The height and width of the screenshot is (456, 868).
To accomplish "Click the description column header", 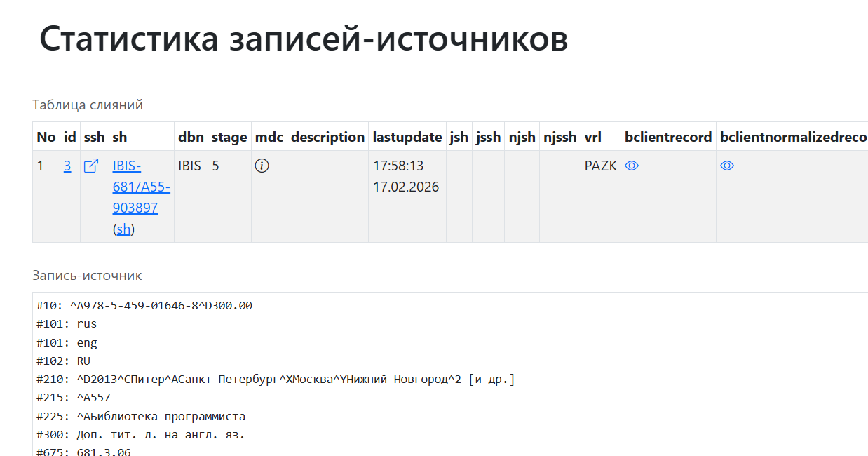I will (327, 137).
